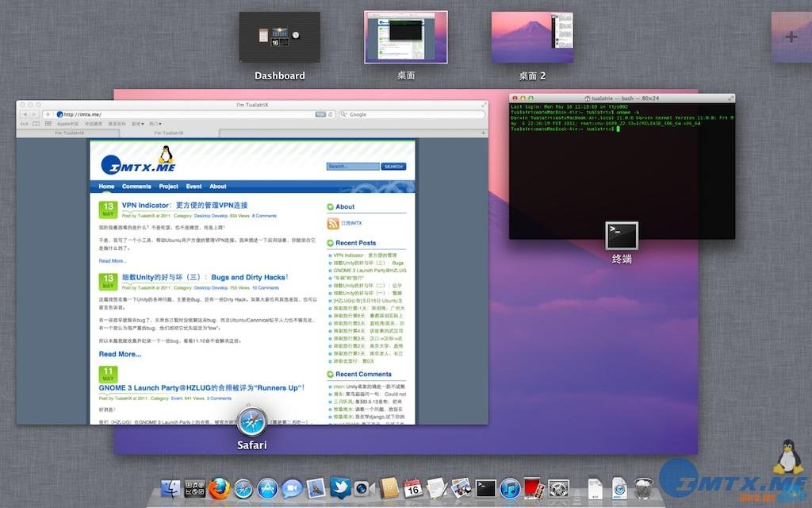Open the App Store from the Dock
The height and width of the screenshot is (508, 812).
pyautogui.click(x=268, y=489)
